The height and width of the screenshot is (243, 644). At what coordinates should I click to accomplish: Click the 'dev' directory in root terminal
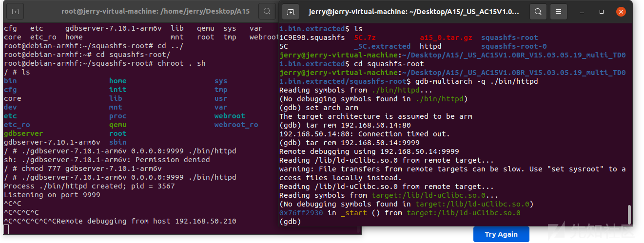point(10,107)
